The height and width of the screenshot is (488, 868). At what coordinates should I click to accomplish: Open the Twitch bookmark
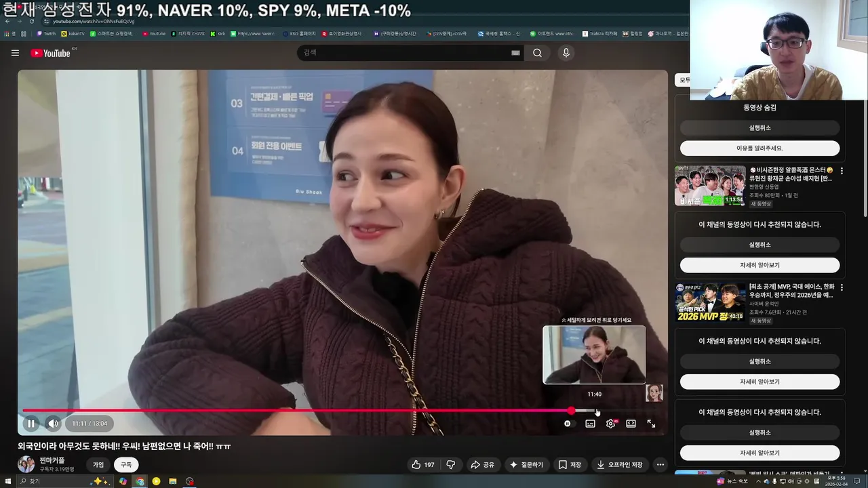coord(46,33)
